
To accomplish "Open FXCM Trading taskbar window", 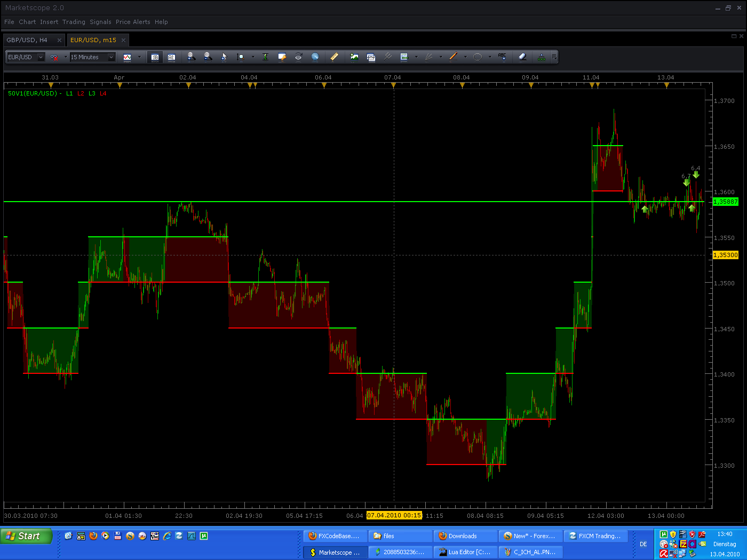I will point(595,536).
